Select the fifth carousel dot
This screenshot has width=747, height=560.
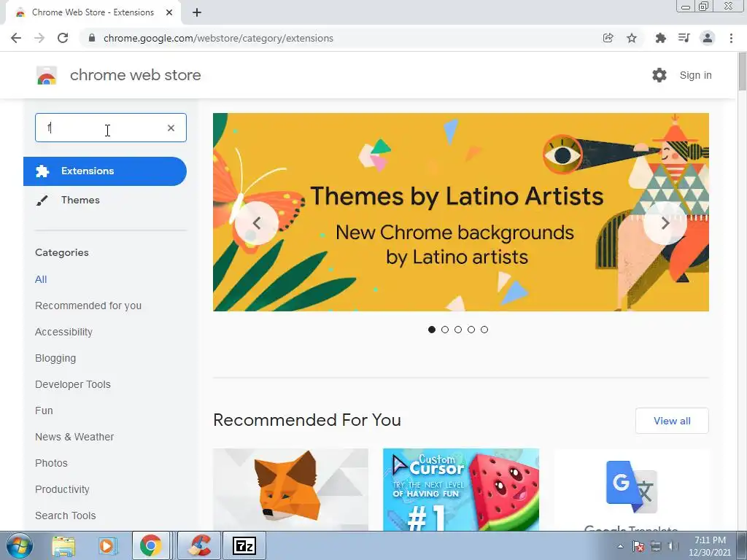pos(484,330)
